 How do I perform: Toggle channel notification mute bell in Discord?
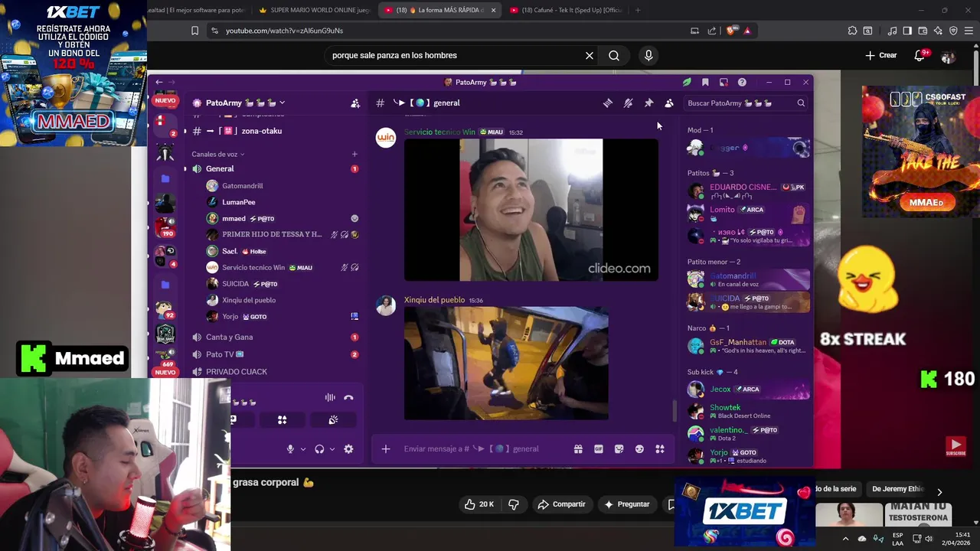pos(629,103)
